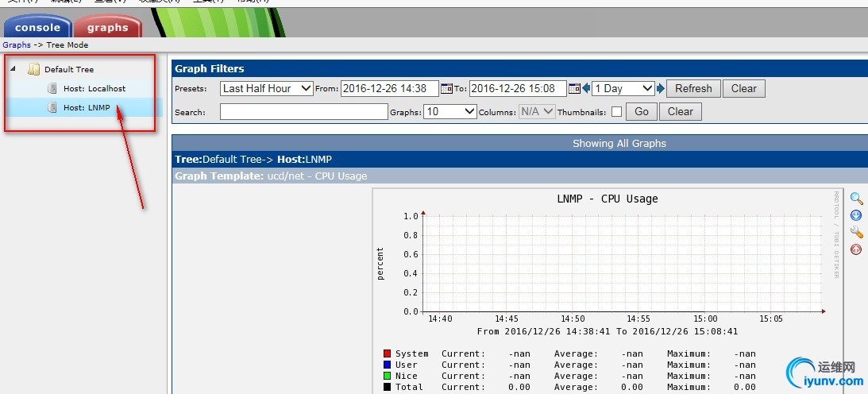The image size is (868, 394).
Task: Click the Showing All Graphs heading
Action: point(619,143)
